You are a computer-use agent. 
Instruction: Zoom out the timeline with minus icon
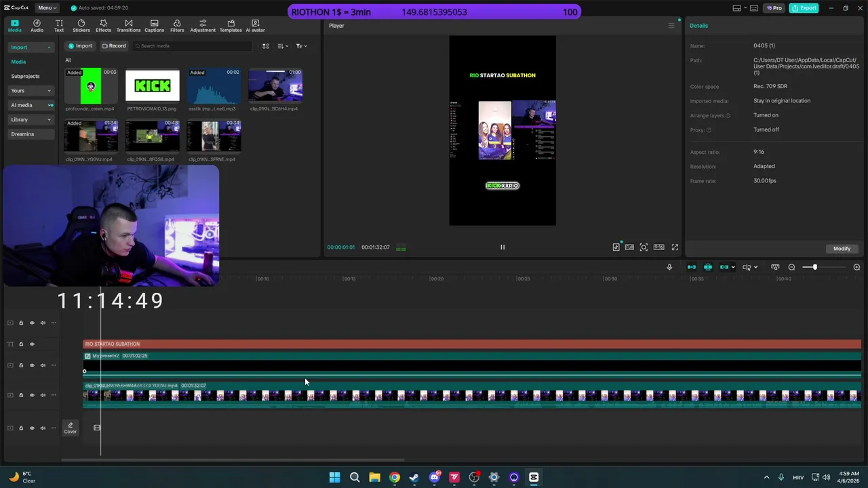click(791, 267)
